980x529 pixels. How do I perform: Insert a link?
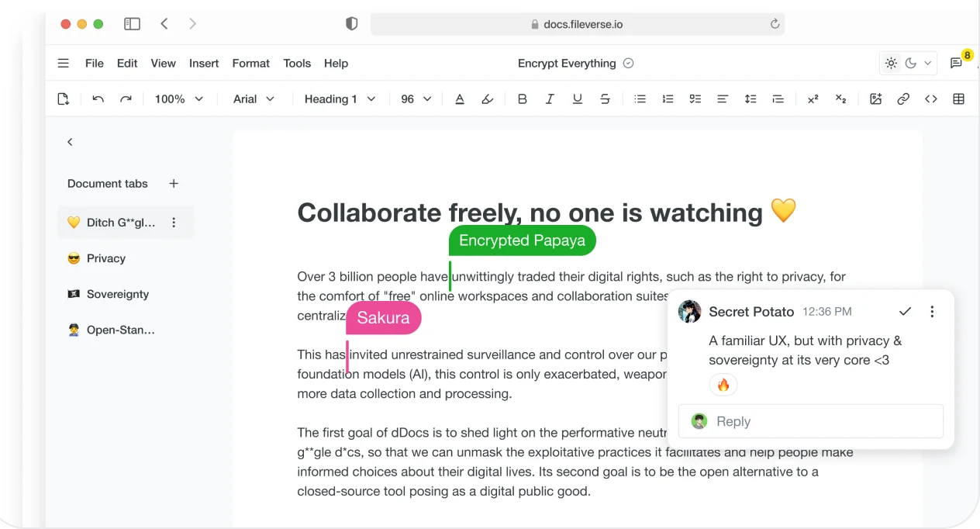coord(903,99)
